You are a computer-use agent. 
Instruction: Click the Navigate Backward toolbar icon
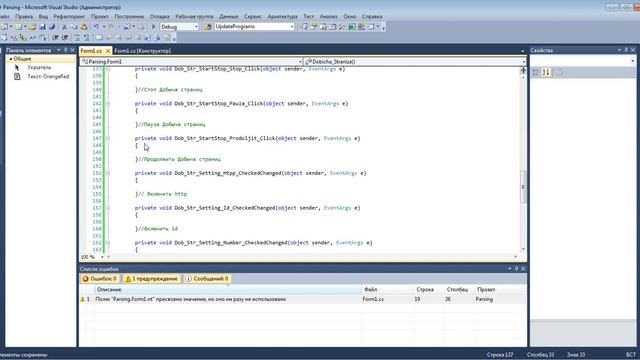127,27
